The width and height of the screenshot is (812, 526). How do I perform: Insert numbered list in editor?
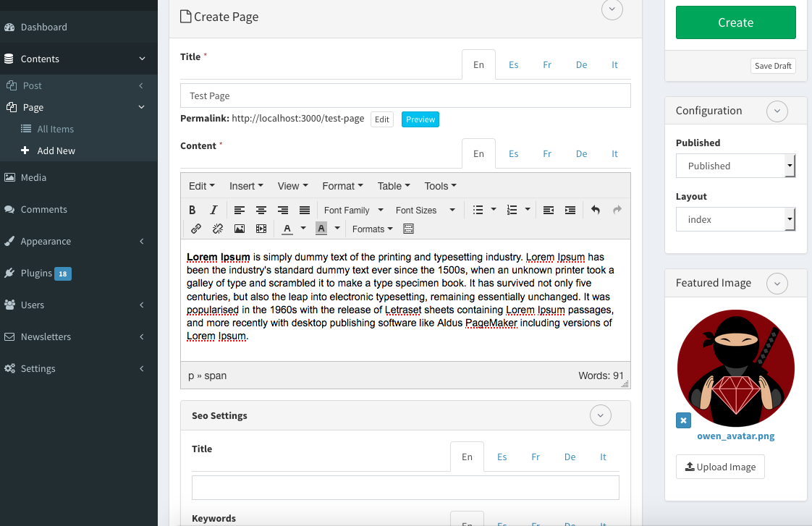click(x=512, y=211)
